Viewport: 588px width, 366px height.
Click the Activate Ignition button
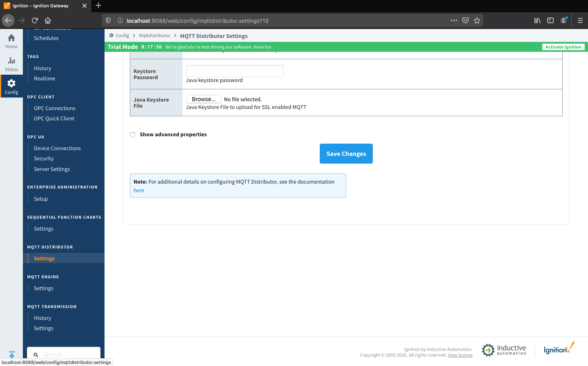coord(563,47)
